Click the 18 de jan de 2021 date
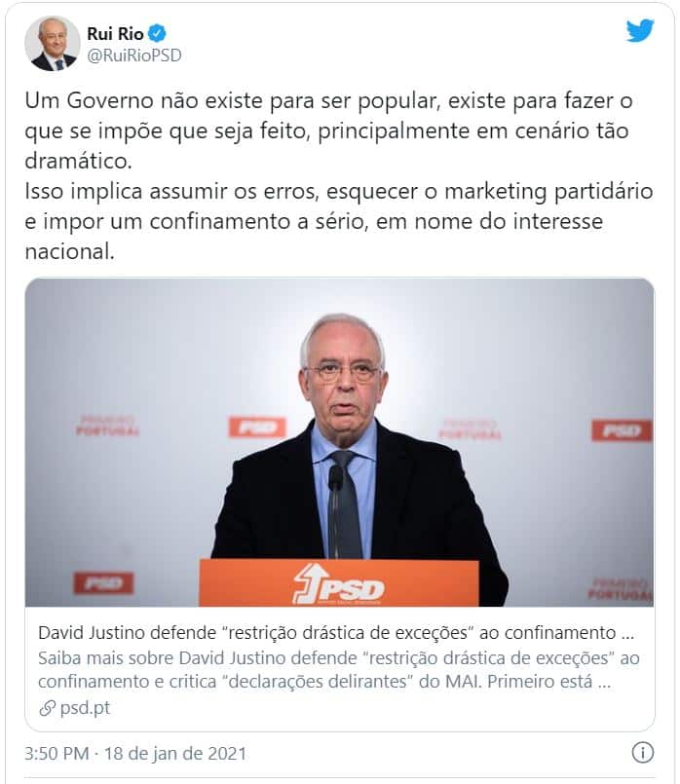This screenshot has height=784, width=680. click(175, 754)
